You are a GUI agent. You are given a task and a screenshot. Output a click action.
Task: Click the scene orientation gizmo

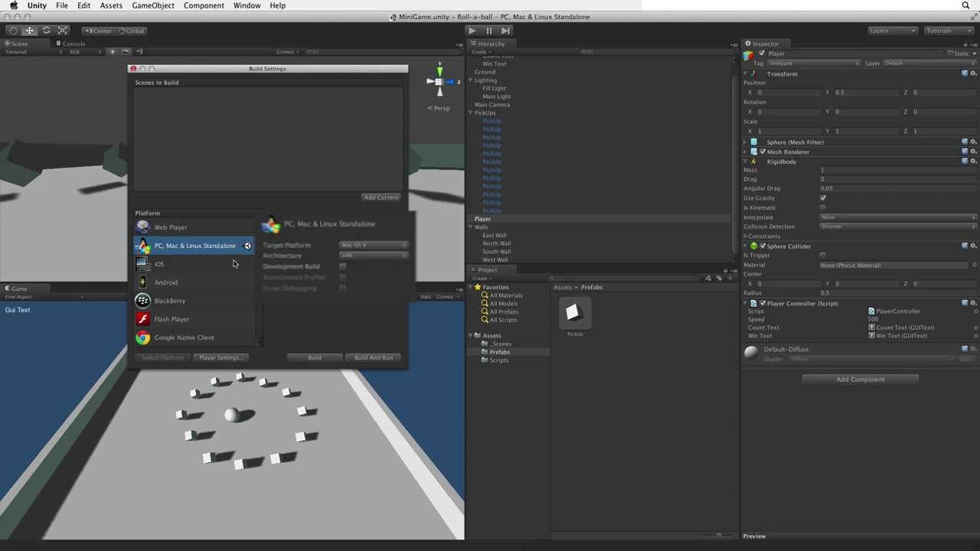pyautogui.click(x=439, y=81)
